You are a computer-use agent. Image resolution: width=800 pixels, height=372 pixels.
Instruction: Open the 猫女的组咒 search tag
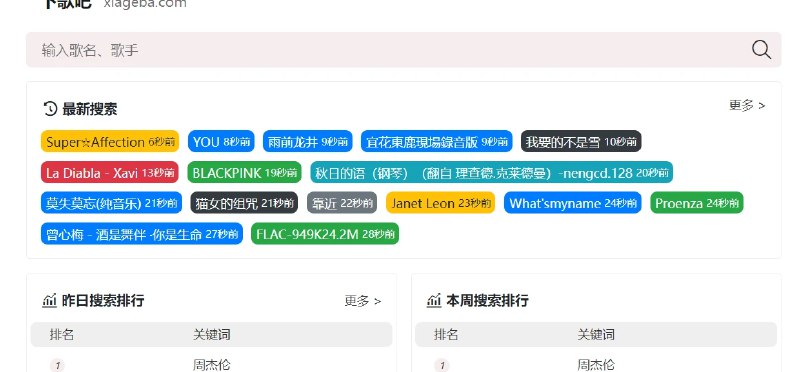tap(244, 203)
